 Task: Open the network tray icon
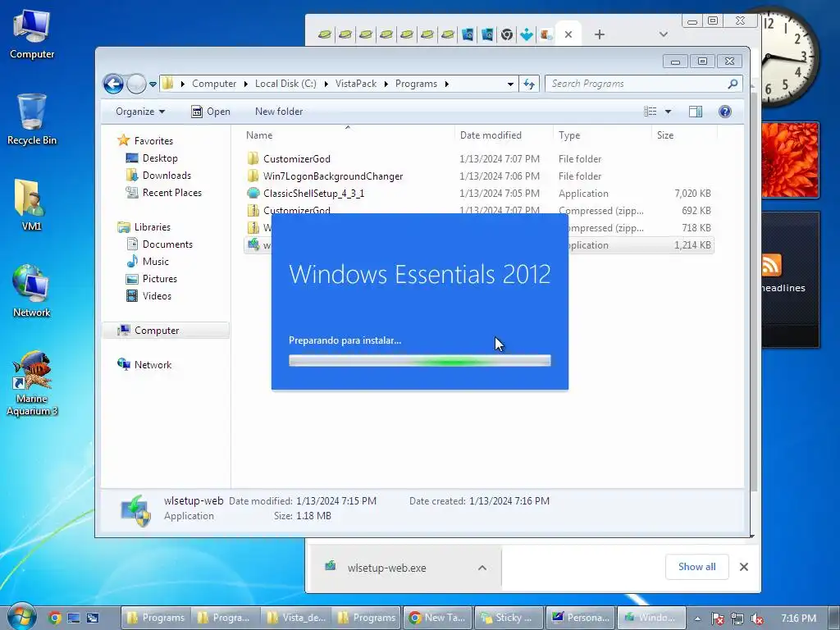pos(737,619)
